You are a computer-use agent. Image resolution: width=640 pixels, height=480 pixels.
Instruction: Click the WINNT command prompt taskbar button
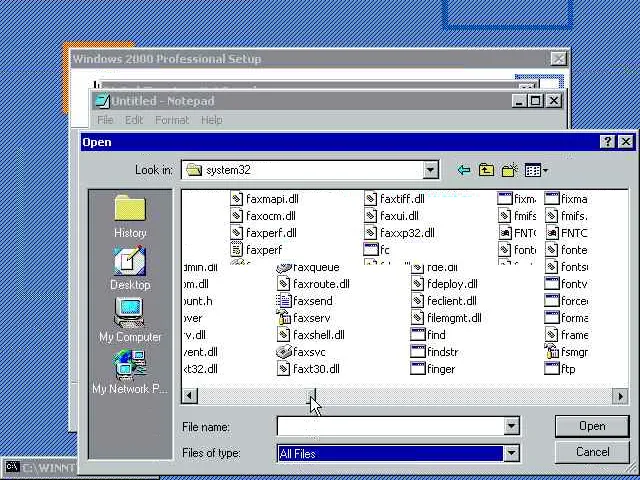point(40,468)
